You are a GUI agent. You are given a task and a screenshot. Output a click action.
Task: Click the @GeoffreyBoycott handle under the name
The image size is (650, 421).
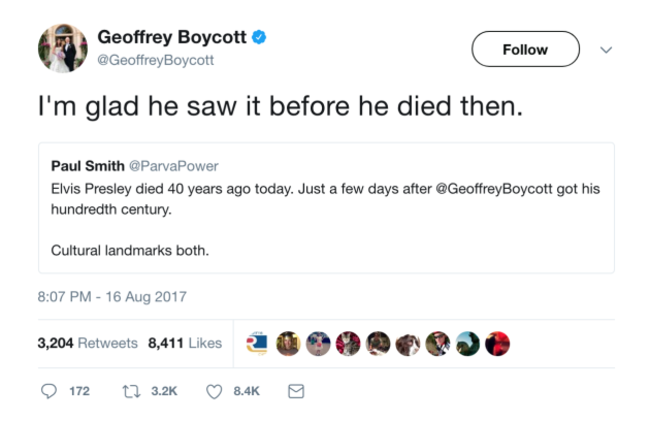pos(155,60)
